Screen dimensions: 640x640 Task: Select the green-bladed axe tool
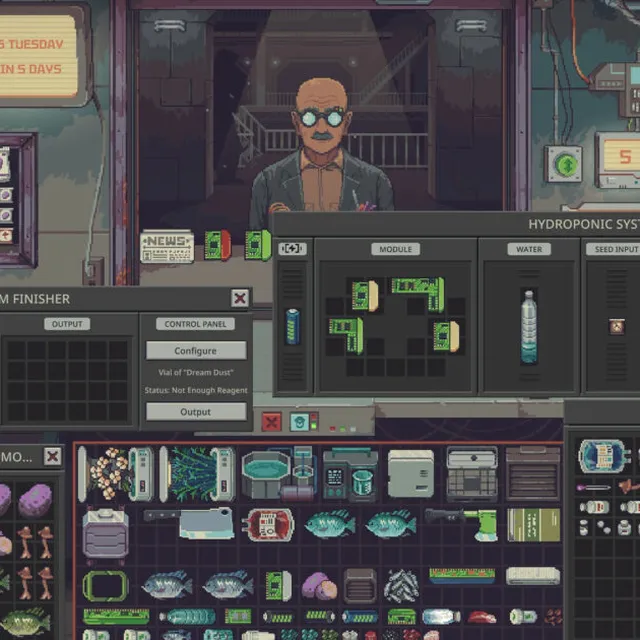click(x=462, y=524)
